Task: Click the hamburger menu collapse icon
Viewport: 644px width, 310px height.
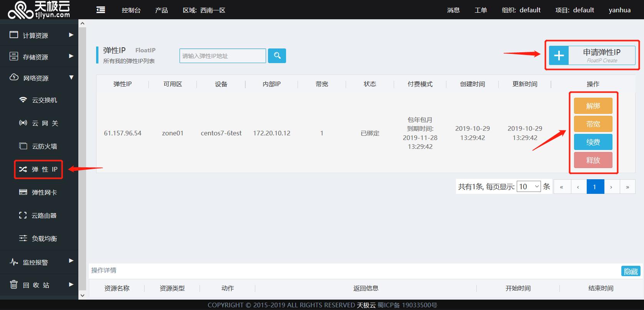Action: 101,10
